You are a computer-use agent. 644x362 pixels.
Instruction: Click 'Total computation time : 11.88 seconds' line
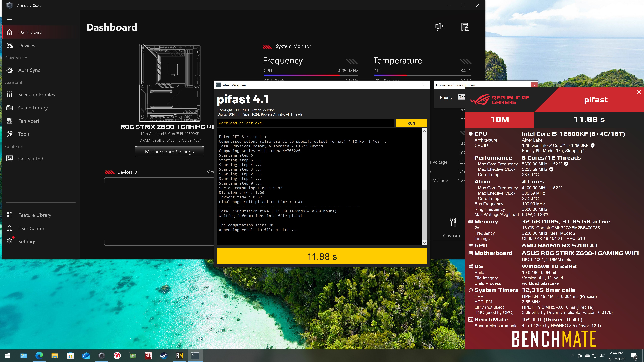[277, 211]
